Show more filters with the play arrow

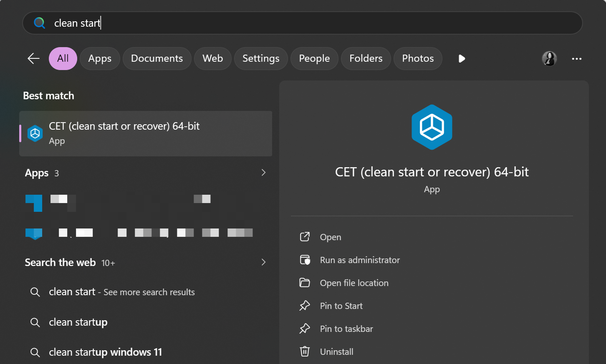pos(462,58)
